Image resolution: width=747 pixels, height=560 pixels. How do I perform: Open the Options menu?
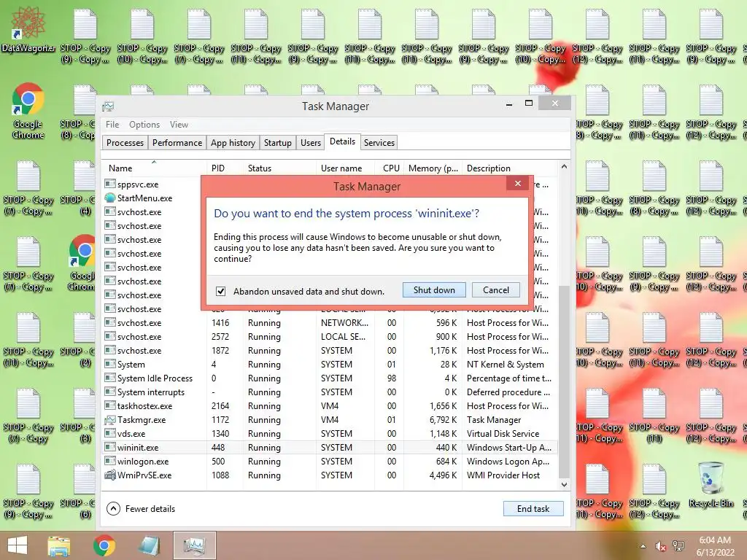(144, 124)
